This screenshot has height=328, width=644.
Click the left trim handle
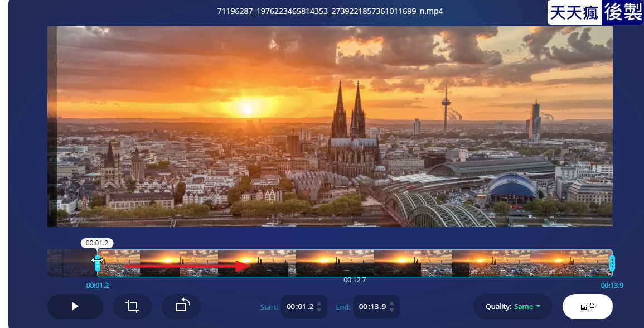tap(98, 263)
